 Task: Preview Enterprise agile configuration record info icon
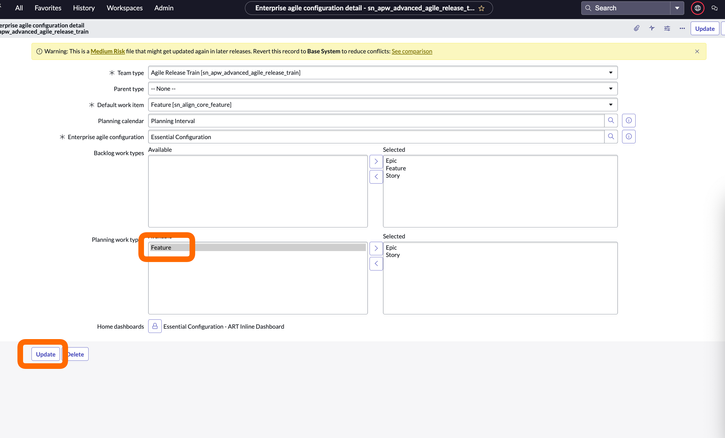click(628, 137)
